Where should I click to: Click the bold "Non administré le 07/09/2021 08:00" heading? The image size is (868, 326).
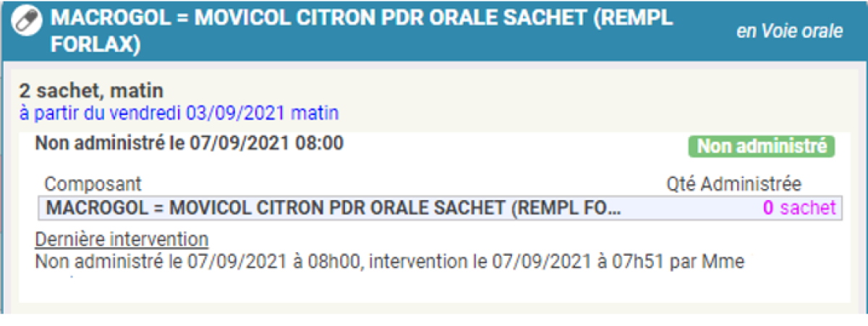click(x=189, y=143)
